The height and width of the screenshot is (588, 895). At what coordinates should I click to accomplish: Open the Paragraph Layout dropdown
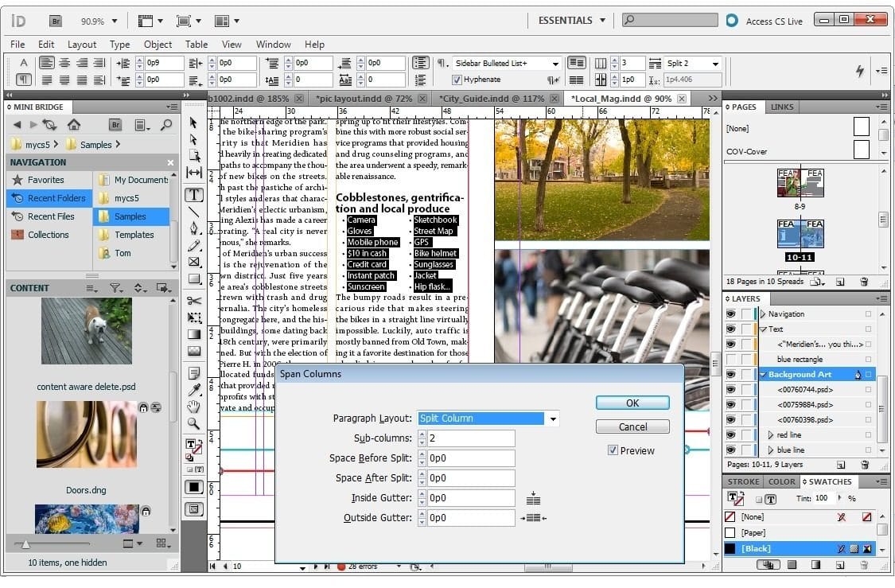[552, 419]
